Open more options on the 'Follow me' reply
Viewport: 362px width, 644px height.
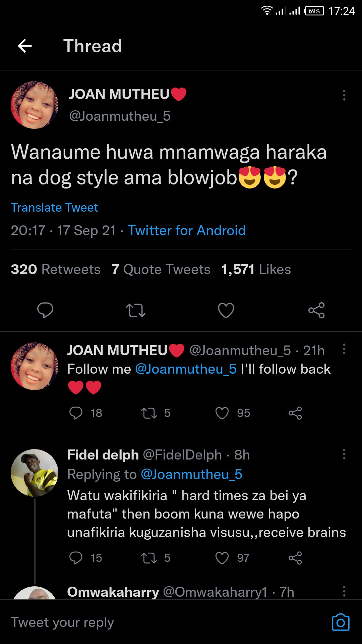tap(344, 349)
